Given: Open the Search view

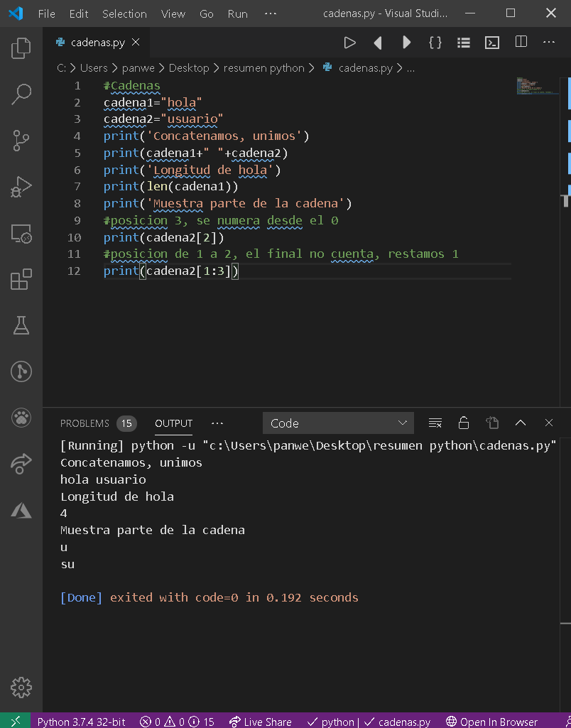Looking at the screenshot, I should point(21,94).
